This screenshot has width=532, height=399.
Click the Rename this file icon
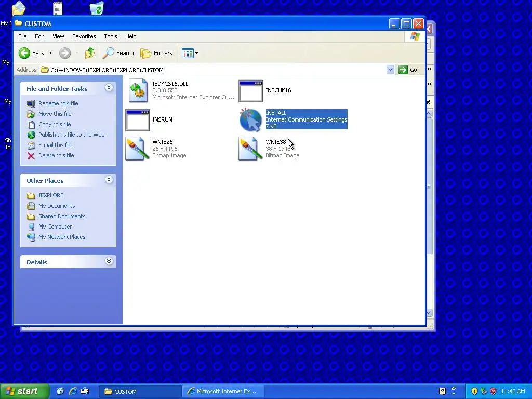coord(31,104)
